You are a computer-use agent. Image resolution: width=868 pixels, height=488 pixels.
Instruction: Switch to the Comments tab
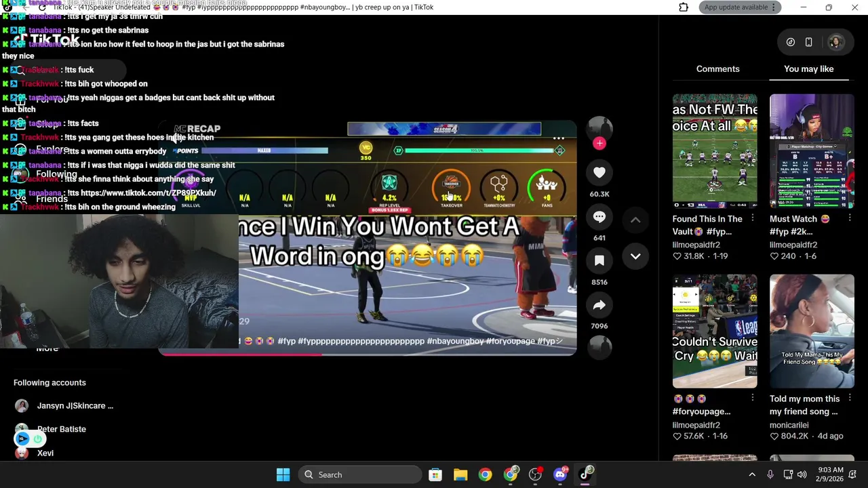click(x=717, y=69)
